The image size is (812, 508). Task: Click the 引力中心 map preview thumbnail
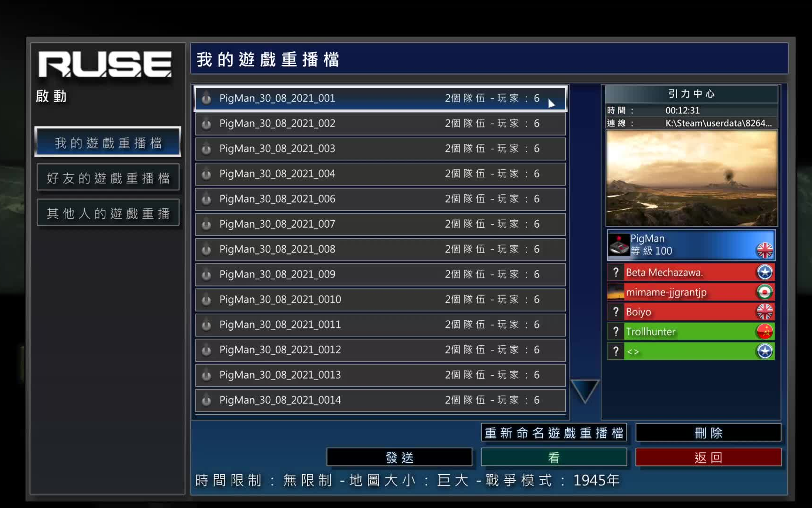[x=691, y=178]
